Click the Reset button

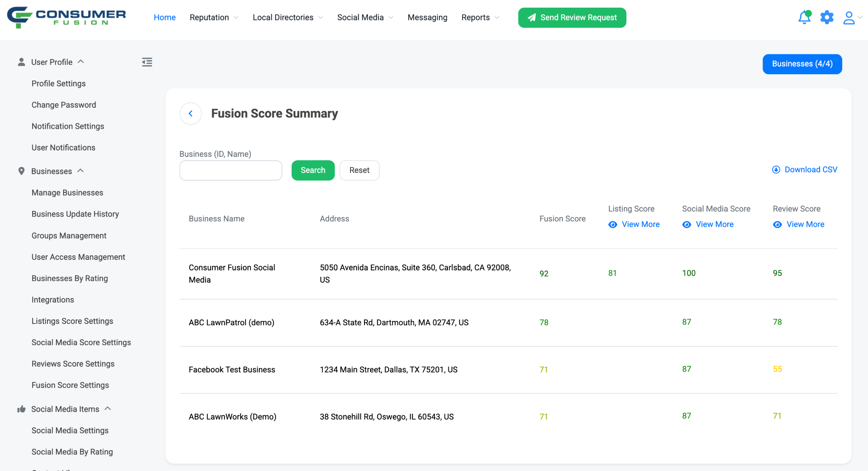click(359, 170)
